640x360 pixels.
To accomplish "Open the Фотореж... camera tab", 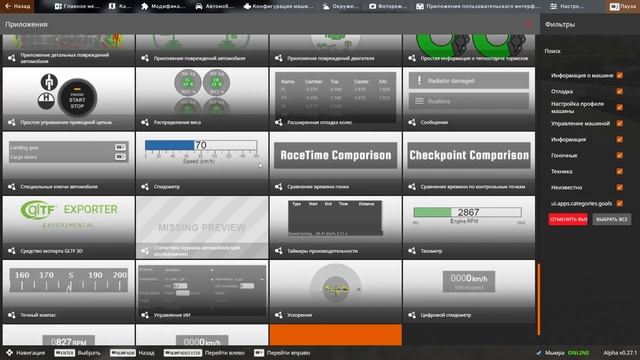I will pos(388,6).
